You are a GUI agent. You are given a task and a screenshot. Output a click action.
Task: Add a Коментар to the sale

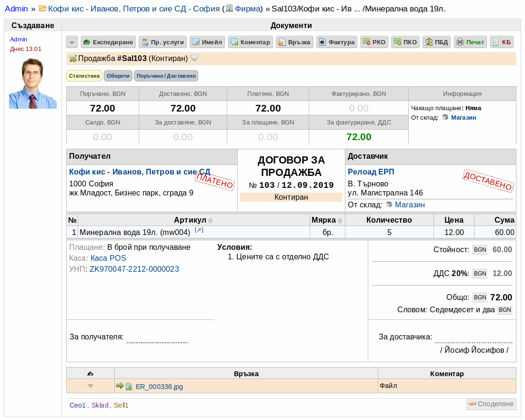pyautogui.click(x=251, y=42)
